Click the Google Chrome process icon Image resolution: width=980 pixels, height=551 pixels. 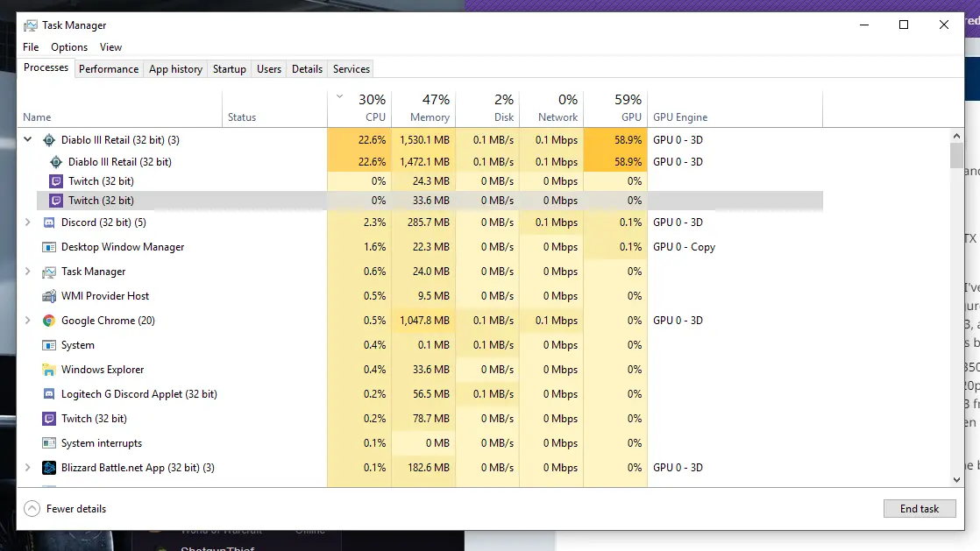point(49,321)
